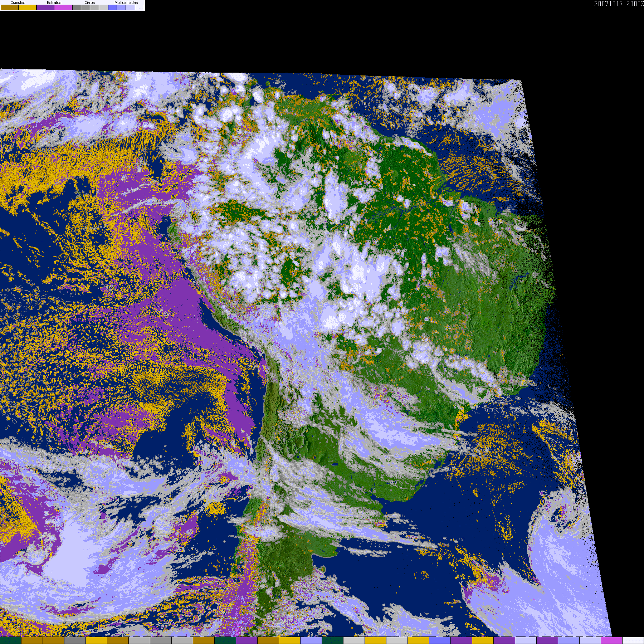Select the darkest gray Cirros swatch
Screen dimensions: 644x644
[77, 8]
